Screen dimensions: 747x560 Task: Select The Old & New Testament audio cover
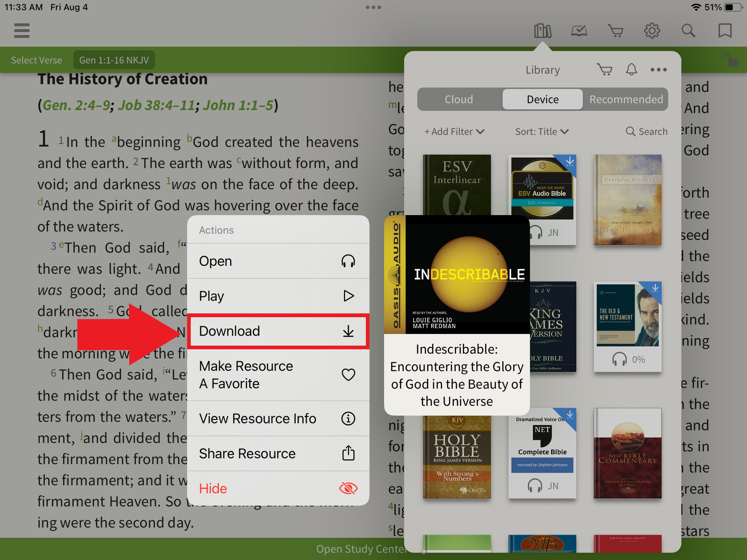tap(627, 315)
